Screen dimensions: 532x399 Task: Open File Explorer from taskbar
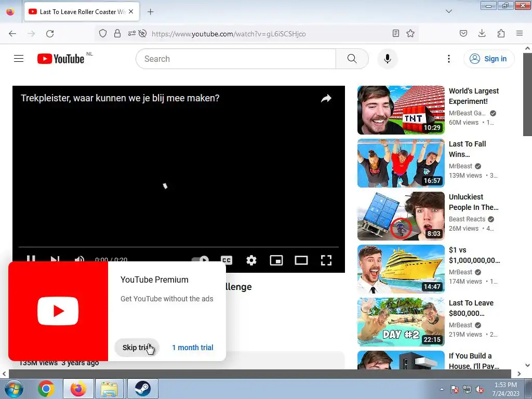(x=109, y=389)
